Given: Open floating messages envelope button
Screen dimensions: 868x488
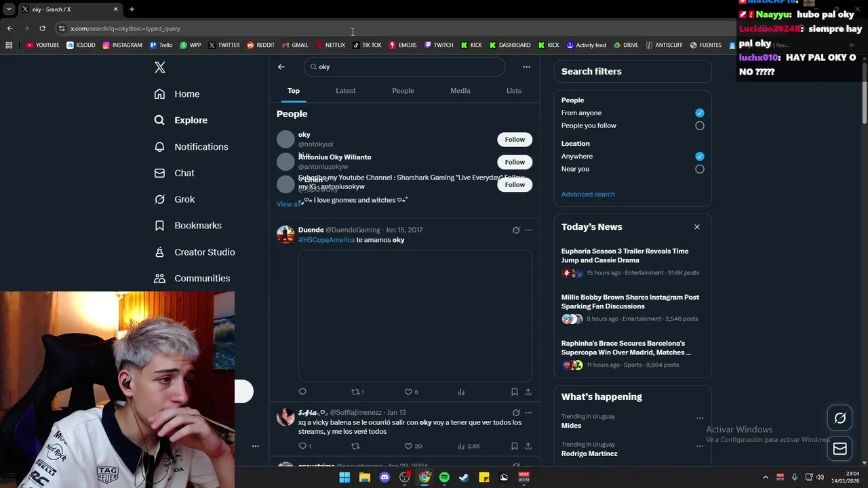Looking at the screenshot, I should [x=840, y=449].
